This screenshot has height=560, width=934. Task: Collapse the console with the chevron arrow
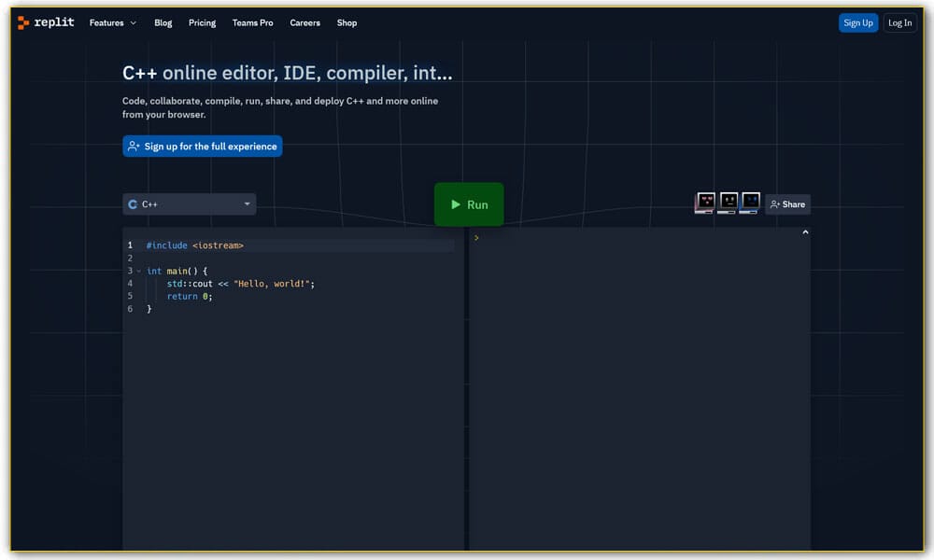804,231
